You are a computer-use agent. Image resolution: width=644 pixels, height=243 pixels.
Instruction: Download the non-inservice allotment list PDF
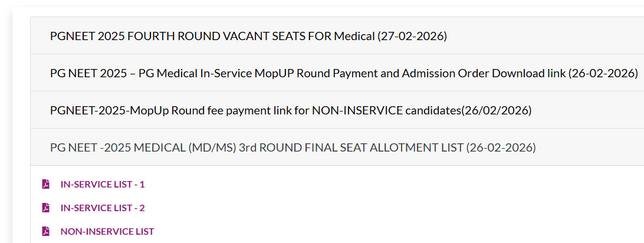point(107,231)
